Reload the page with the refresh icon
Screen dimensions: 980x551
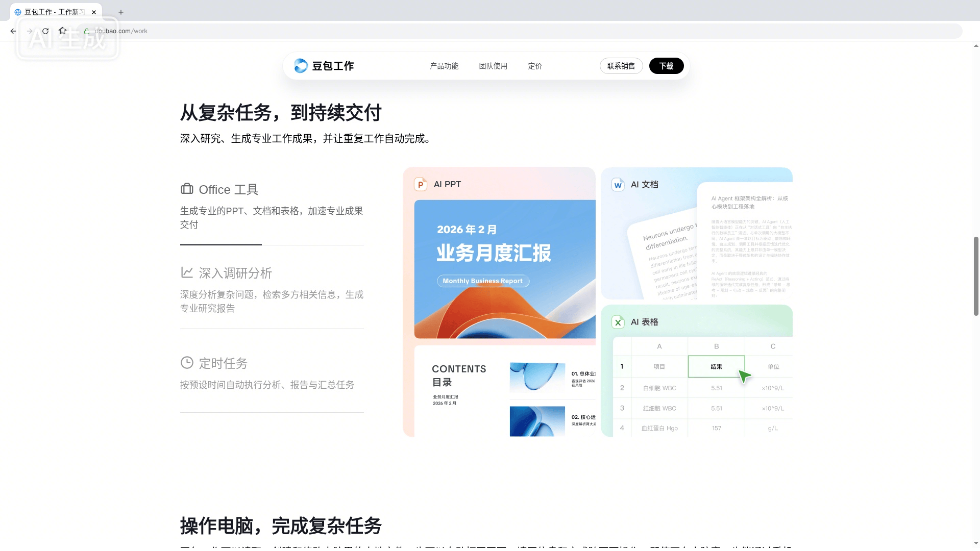tap(45, 31)
